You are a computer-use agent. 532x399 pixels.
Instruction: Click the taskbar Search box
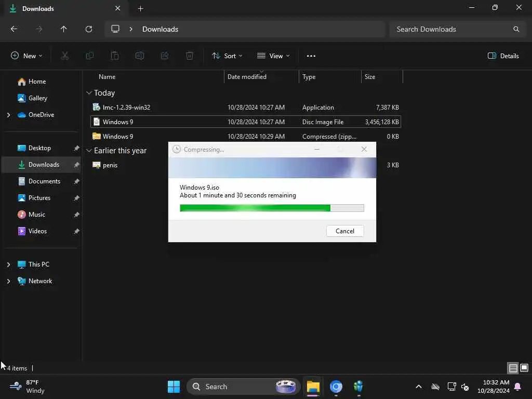243,387
